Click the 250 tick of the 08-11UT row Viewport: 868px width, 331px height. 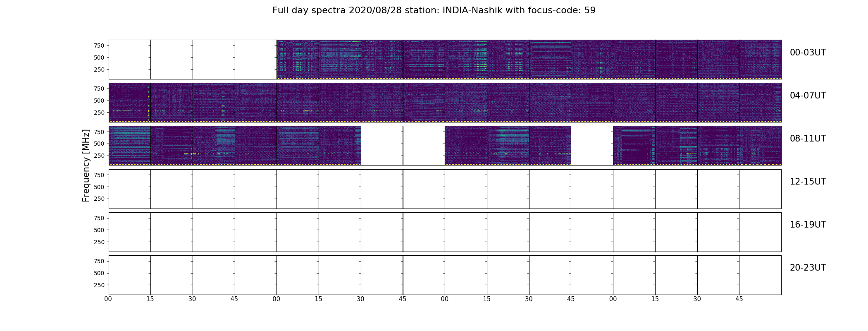pyautogui.click(x=99, y=156)
